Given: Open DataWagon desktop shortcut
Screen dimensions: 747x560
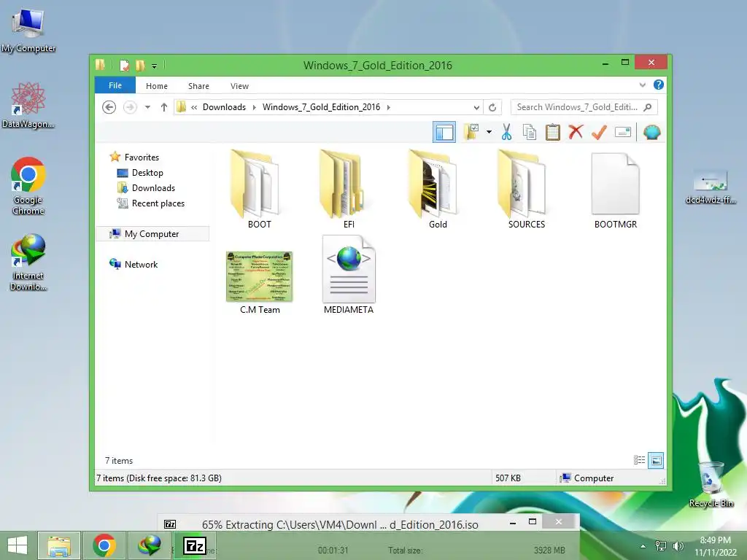Looking at the screenshot, I should (28, 105).
